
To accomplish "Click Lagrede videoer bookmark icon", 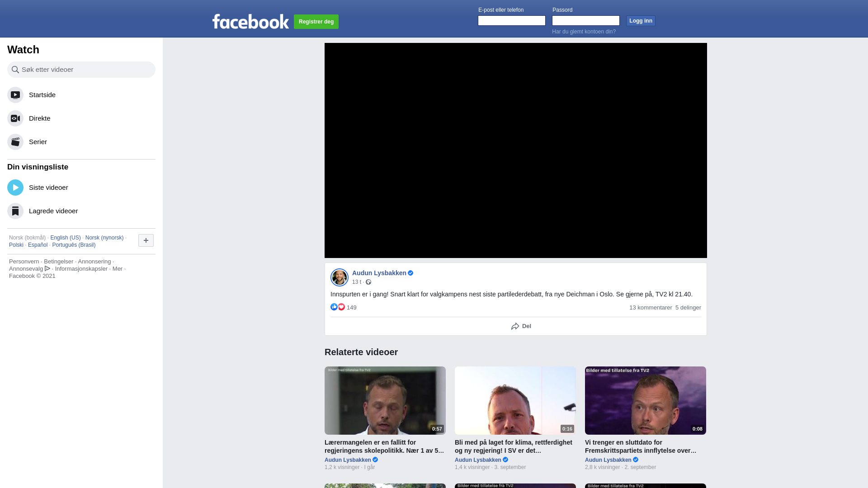I will coord(15,211).
